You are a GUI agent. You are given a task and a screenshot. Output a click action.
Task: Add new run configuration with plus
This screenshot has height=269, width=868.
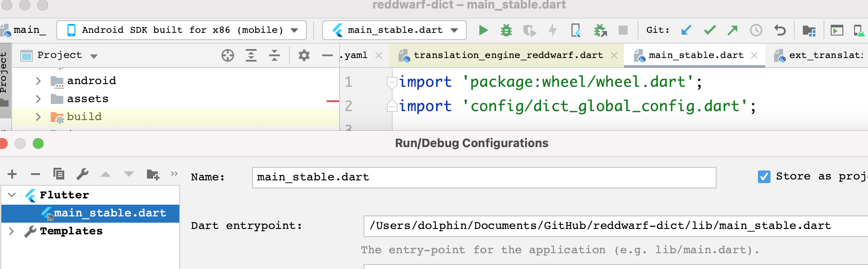12,174
